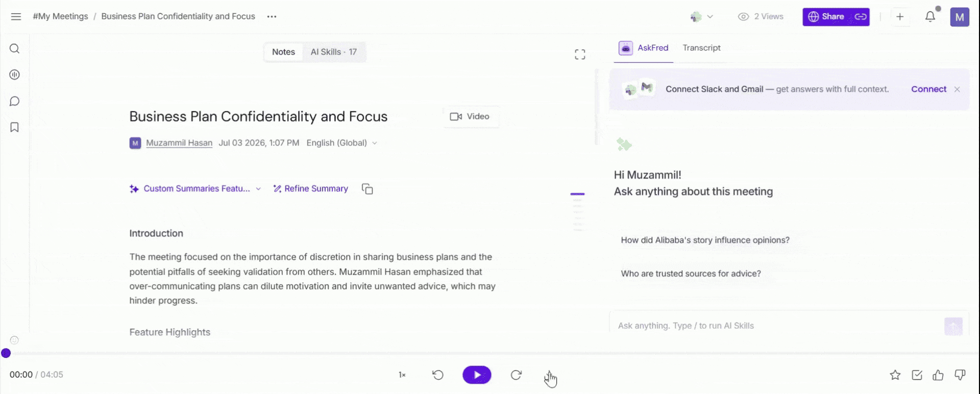Image resolution: width=980 pixels, height=394 pixels.
Task: Open the M profile avatar menu
Action: pos(960,17)
